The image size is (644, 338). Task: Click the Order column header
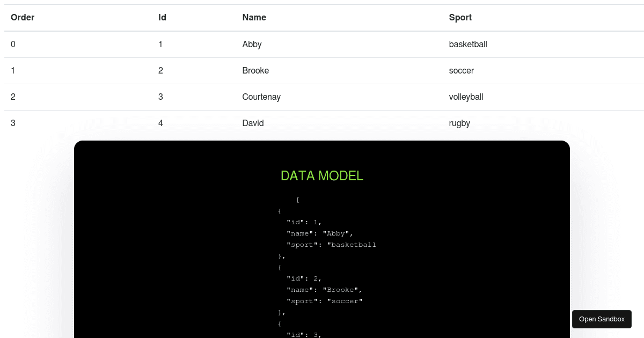[23, 18]
